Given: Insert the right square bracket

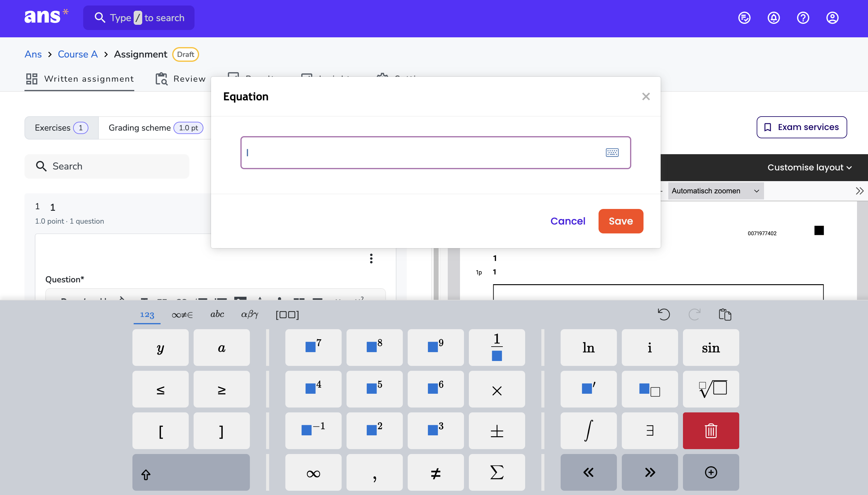Looking at the screenshot, I should [x=222, y=431].
